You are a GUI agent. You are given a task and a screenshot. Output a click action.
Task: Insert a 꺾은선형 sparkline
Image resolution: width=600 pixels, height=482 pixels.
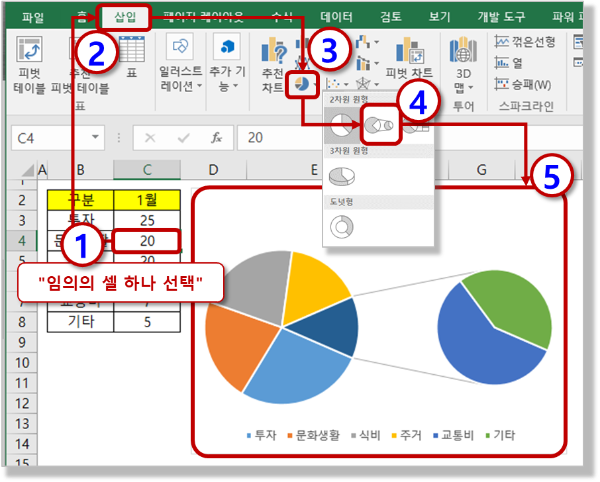point(525,42)
